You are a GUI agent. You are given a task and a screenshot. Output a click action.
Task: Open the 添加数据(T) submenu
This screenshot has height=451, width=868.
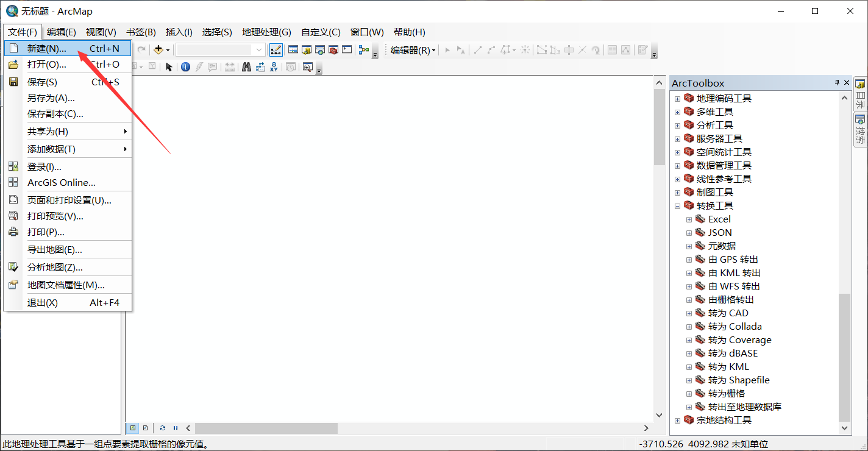(68, 149)
